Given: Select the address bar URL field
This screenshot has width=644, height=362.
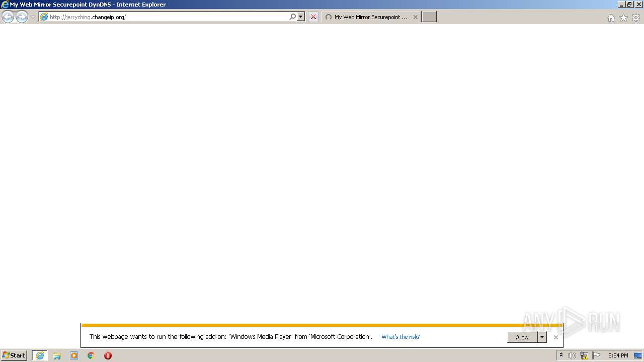Looking at the screenshot, I should (168, 17).
